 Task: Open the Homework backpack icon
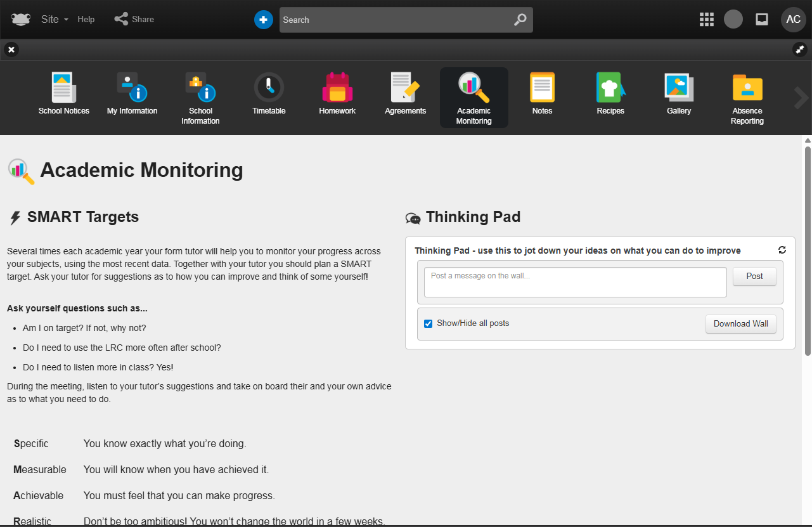(337, 88)
